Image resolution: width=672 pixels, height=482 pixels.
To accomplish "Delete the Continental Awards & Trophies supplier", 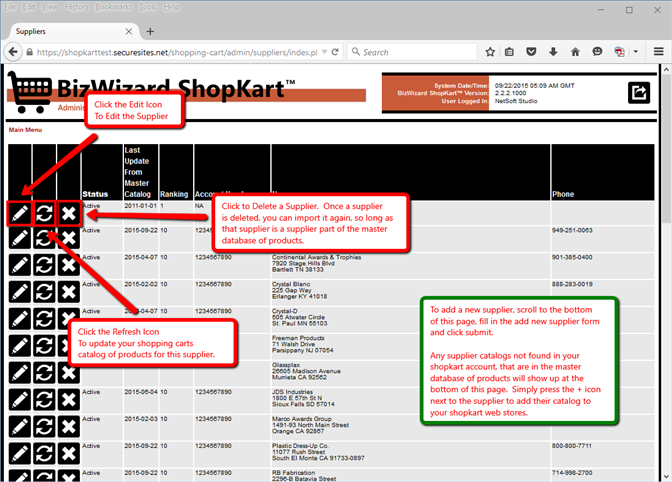I will pos(69,265).
